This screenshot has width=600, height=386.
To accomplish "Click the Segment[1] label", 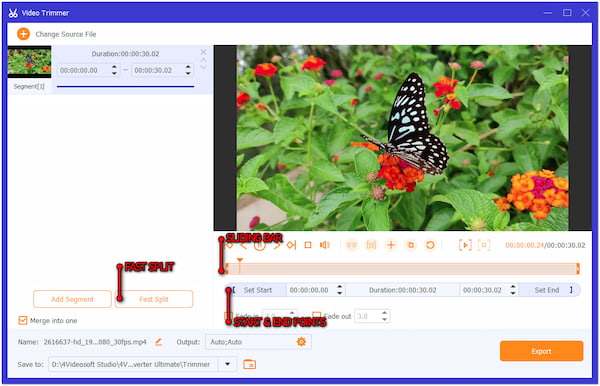I will click(x=29, y=86).
